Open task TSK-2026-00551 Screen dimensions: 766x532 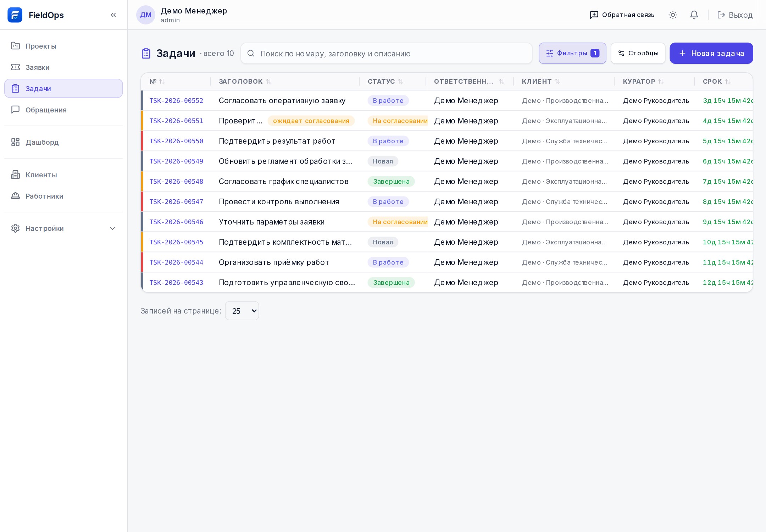coord(176,121)
